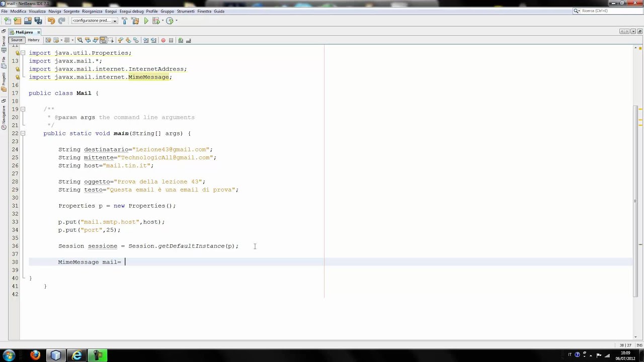Go to next bookmark
644x362 pixels.
(x=128, y=40)
